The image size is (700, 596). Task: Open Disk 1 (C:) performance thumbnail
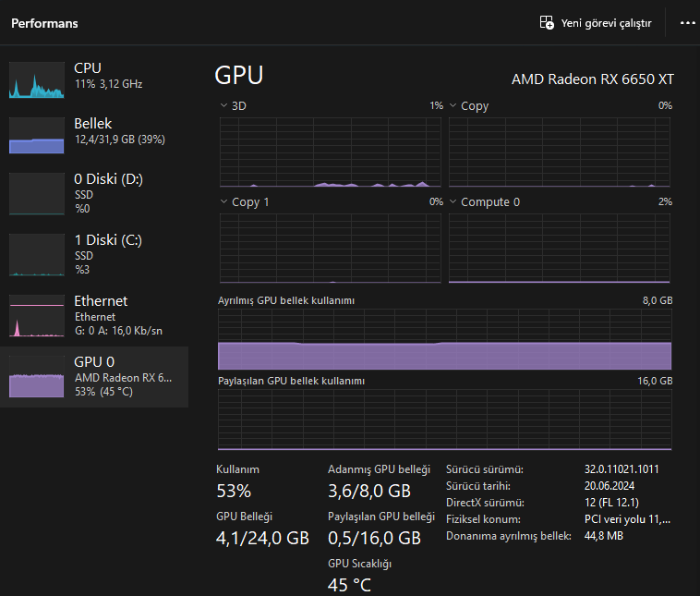(37, 254)
